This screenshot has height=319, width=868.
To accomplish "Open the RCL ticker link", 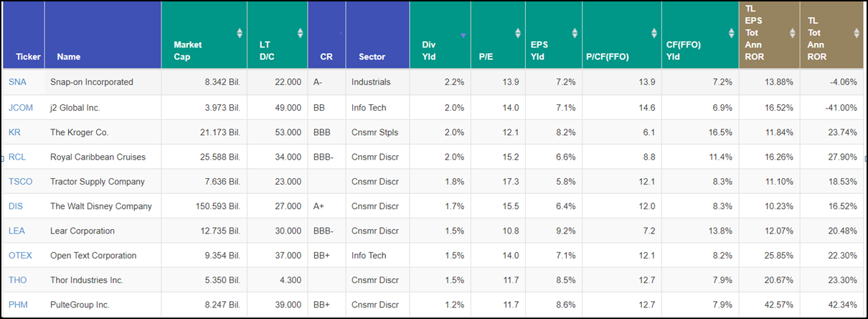I will pyautogui.click(x=18, y=157).
